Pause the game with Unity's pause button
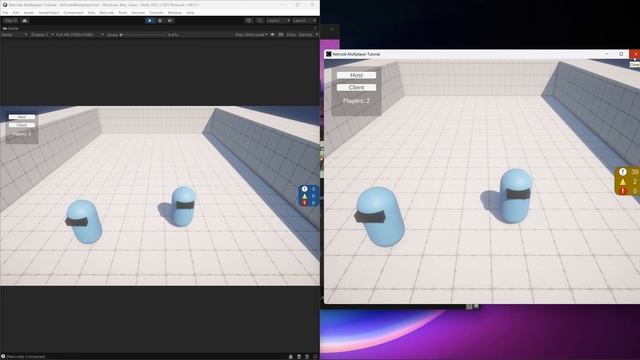This screenshot has height=360, width=640. coord(160,20)
